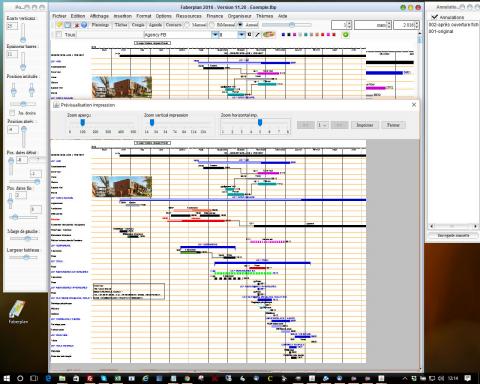Image resolution: width=480 pixels, height=384 pixels.
Task: Open the Windows Start menu
Action: [7, 378]
